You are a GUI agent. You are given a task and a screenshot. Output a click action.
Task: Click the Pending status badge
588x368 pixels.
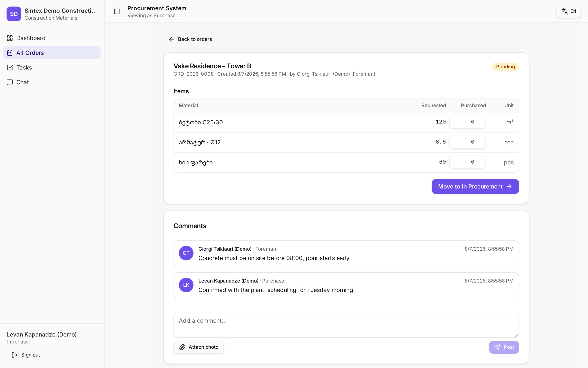coord(505,67)
